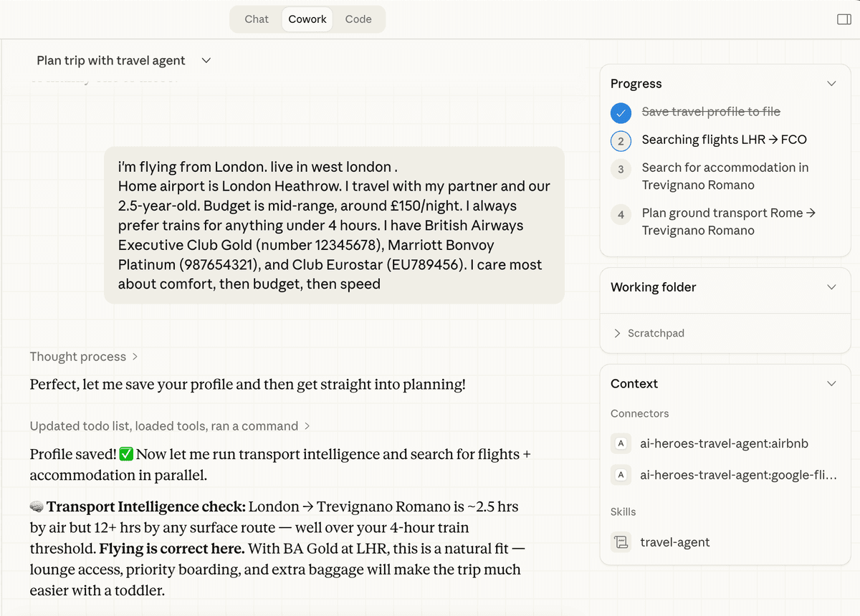
Task: Click Searching flights LHR → FCO step
Action: [725, 140]
